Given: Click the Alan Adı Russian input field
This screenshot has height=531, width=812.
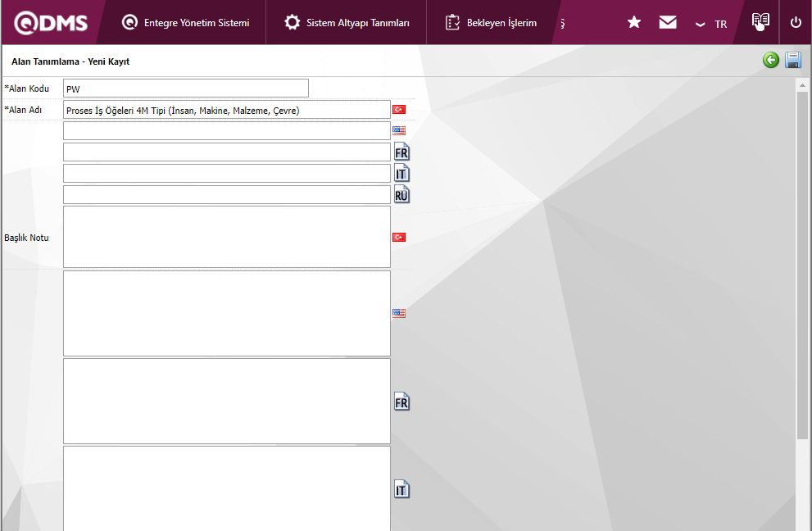Looking at the screenshot, I should pos(227,194).
